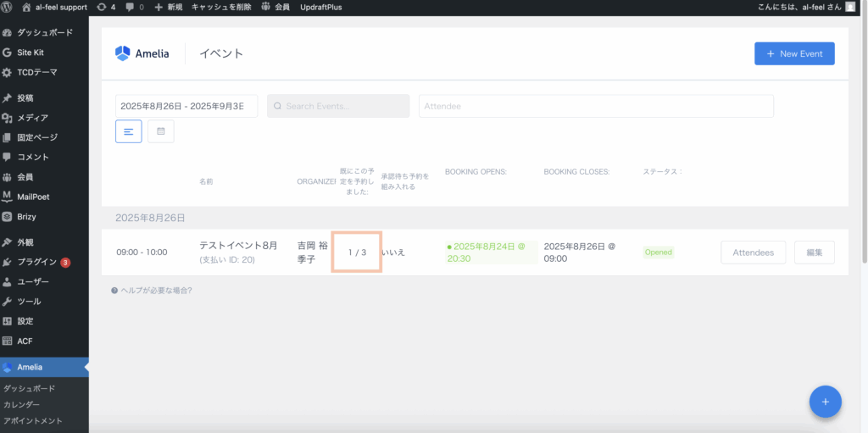Click the blue floating plus button
The width and height of the screenshot is (868, 433).
(x=825, y=401)
